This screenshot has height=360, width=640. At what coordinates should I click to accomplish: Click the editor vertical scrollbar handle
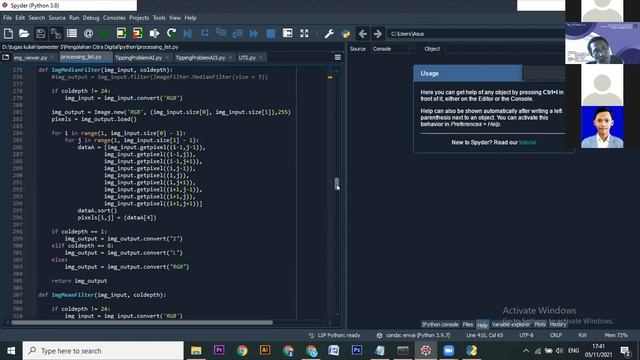(x=337, y=184)
